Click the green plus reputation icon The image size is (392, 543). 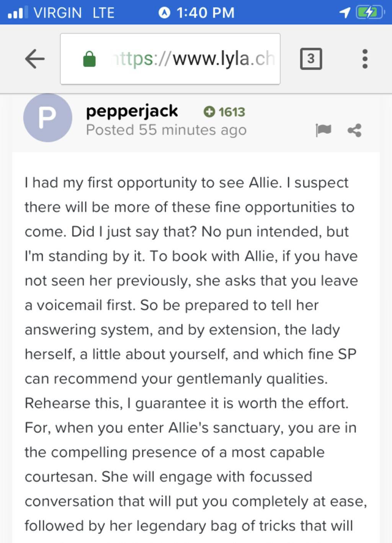click(x=209, y=112)
